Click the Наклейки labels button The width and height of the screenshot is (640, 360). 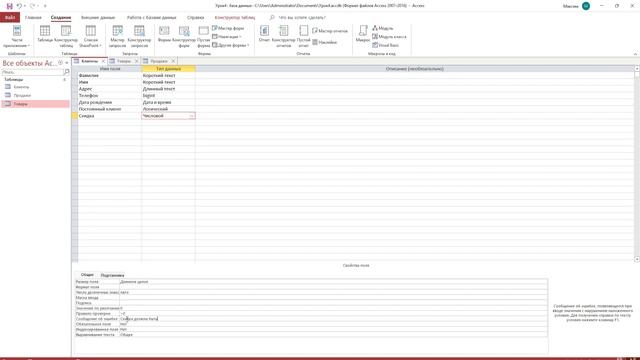[x=325, y=42]
